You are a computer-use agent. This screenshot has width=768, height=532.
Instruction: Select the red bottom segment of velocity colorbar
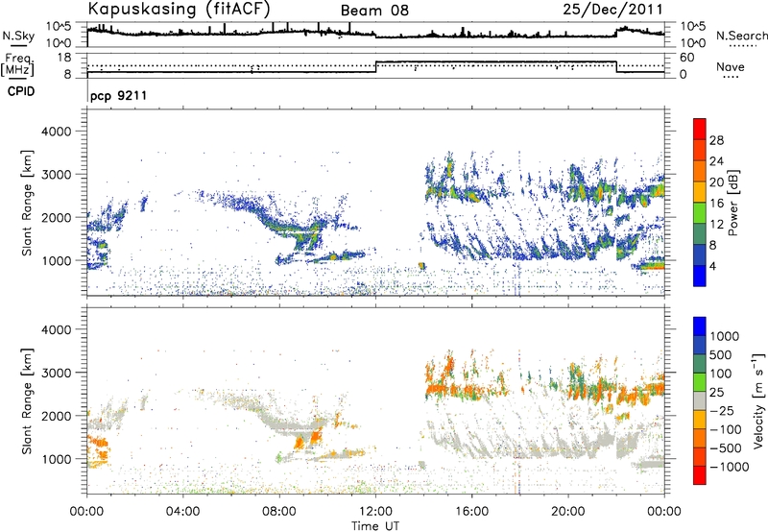pyautogui.click(x=700, y=475)
